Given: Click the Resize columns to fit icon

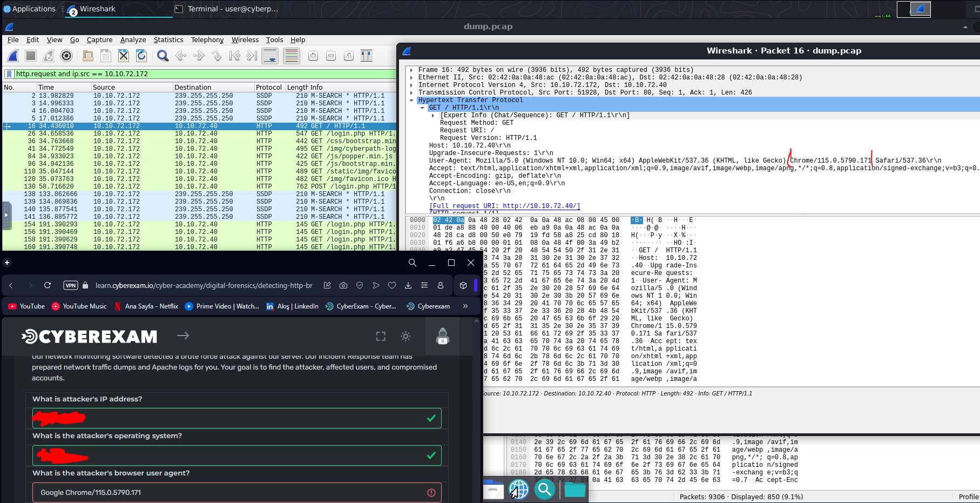Looking at the screenshot, I should [x=367, y=56].
